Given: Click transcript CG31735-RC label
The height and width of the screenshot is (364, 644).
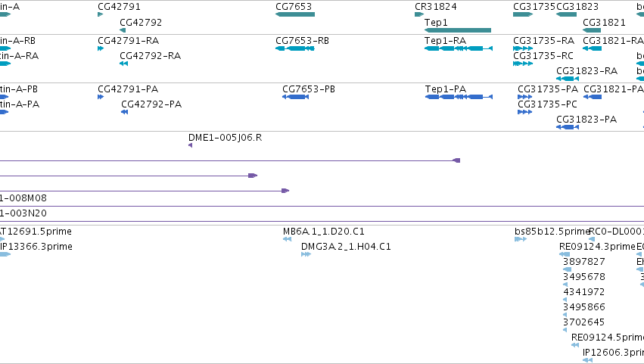Looking at the screenshot, I should tap(543, 56).
